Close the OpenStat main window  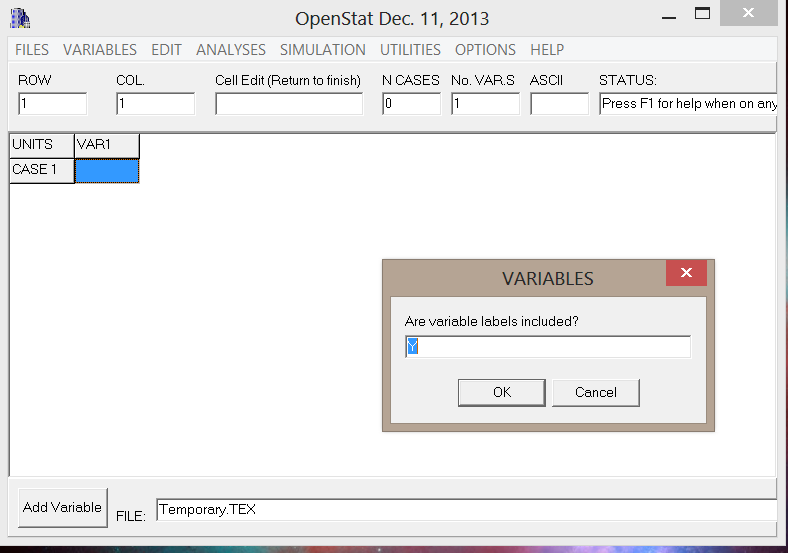tap(748, 13)
